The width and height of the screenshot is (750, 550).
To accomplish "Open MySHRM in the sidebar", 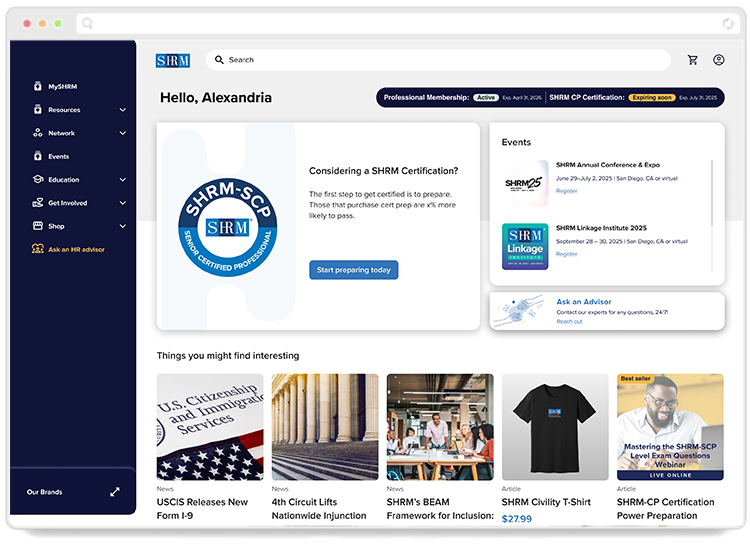I will pos(63,87).
